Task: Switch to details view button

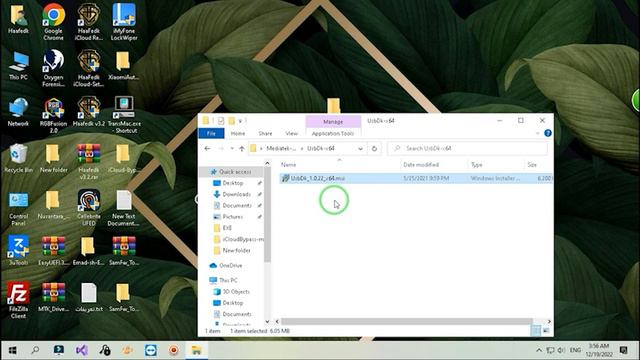Action: click(536, 331)
